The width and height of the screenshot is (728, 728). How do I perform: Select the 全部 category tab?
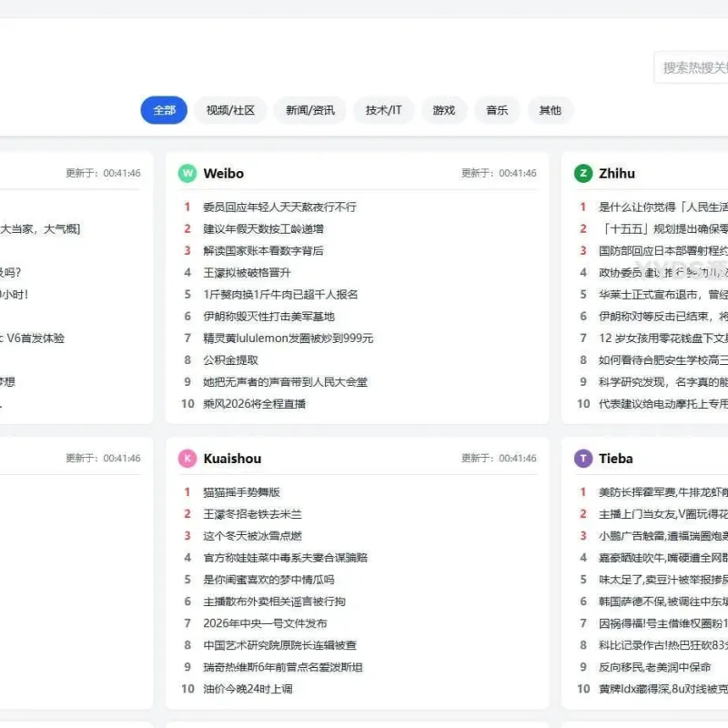164,110
